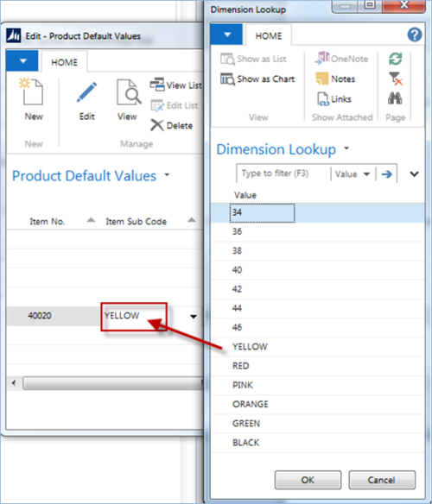Open the Dimension Lookup help icon

click(x=415, y=35)
